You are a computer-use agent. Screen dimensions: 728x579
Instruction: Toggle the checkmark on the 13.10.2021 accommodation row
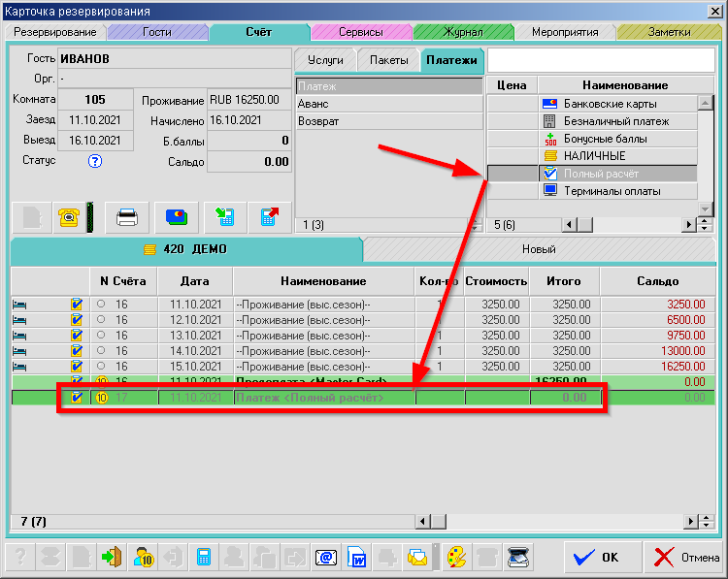77,336
